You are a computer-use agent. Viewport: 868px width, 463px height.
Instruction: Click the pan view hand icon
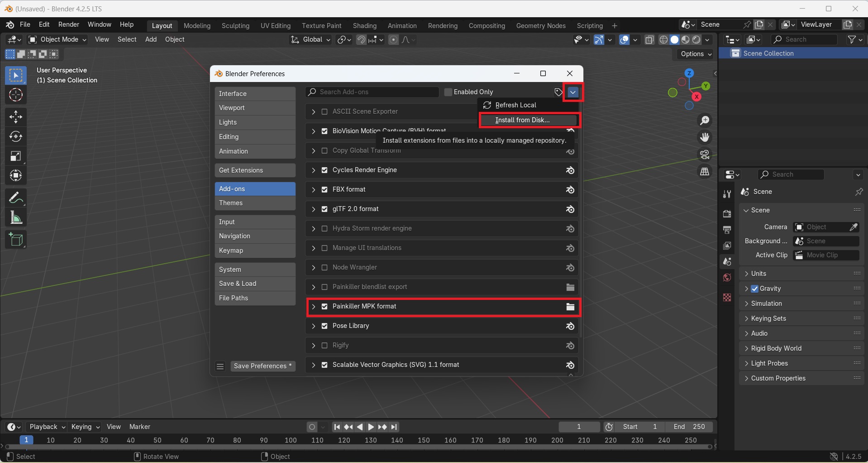(705, 137)
